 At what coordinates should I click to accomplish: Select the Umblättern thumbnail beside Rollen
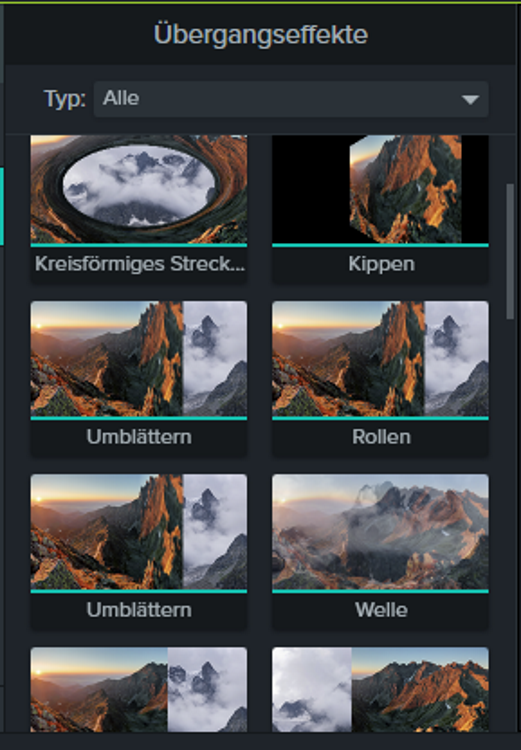coord(139,359)
